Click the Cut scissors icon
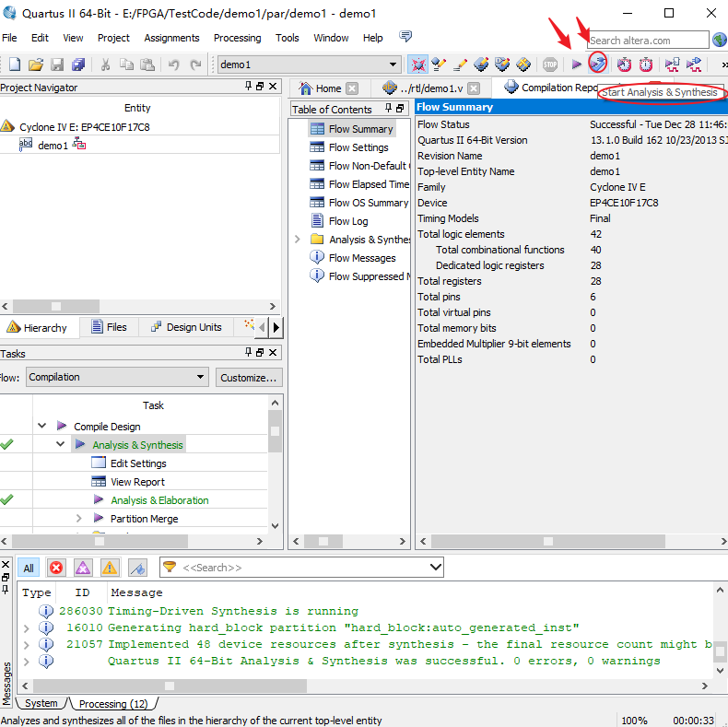This screenshot has height=727, width=728. (x=105, y=64)
